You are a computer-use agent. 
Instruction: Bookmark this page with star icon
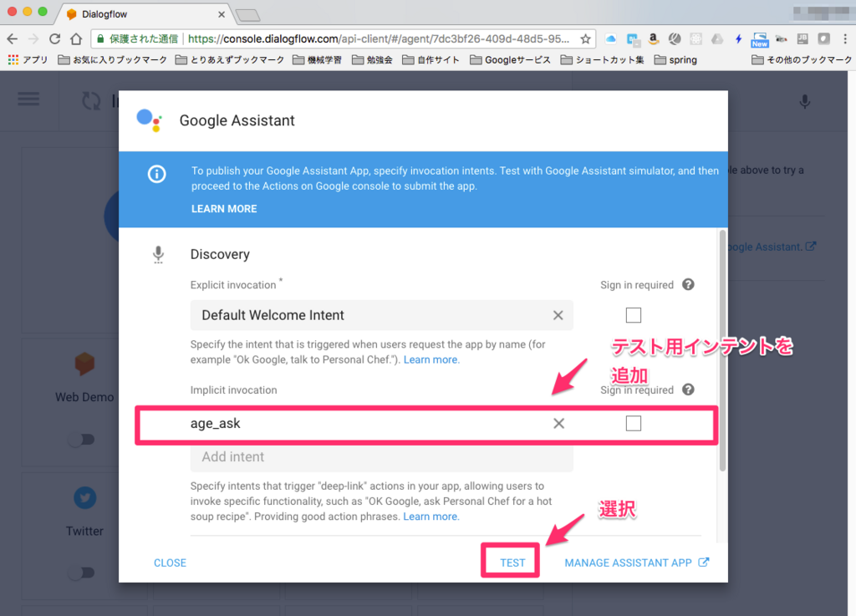(585, 38)
